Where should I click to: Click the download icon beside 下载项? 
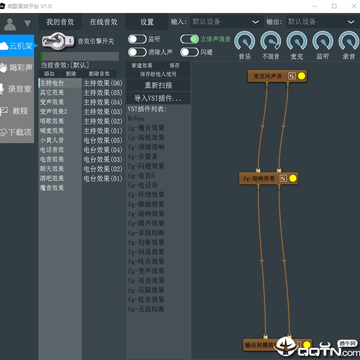[x=4, y=133]
